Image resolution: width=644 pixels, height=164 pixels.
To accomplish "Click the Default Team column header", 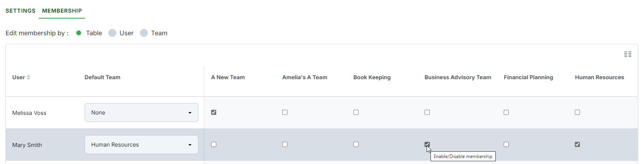I will [x=102, y=77].
